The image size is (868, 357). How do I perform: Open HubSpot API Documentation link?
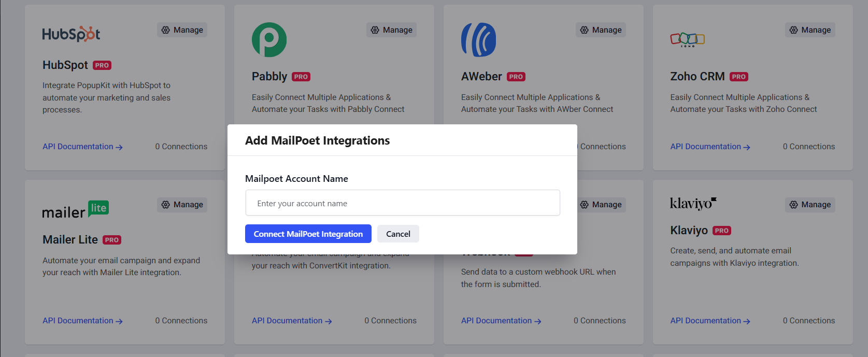pyautogui.click(x=82, y=147)
